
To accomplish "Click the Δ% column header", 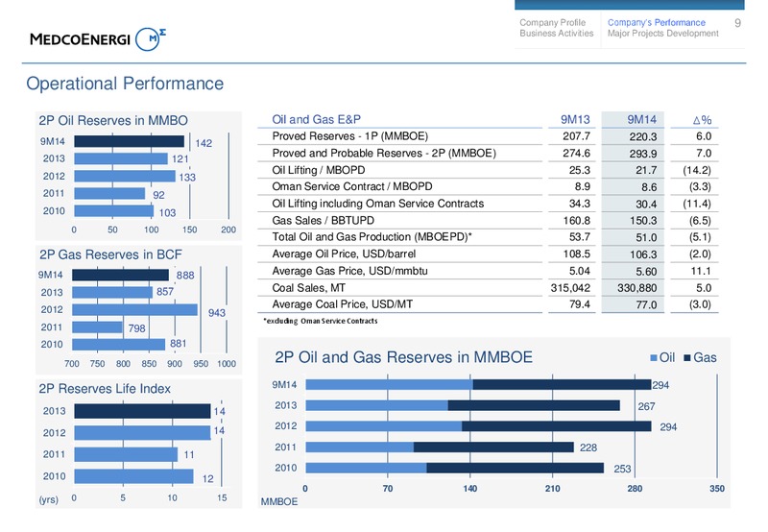I will tap(702, 120).
